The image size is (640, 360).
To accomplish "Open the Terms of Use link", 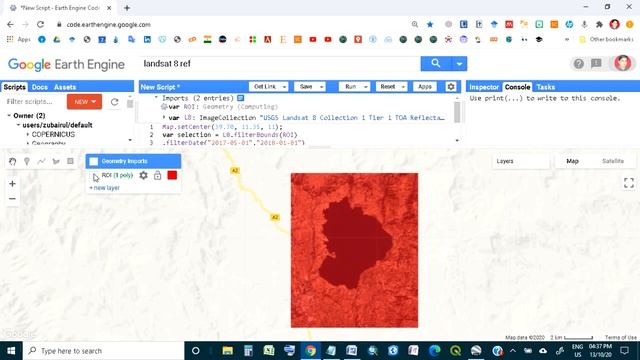I will [x=620, y=338].
